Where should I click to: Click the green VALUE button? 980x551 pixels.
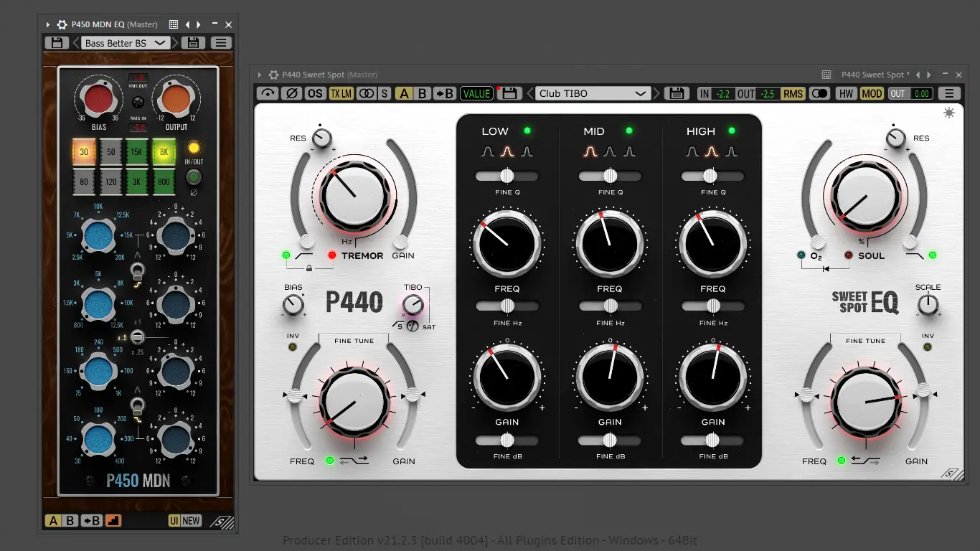[476, 93]
